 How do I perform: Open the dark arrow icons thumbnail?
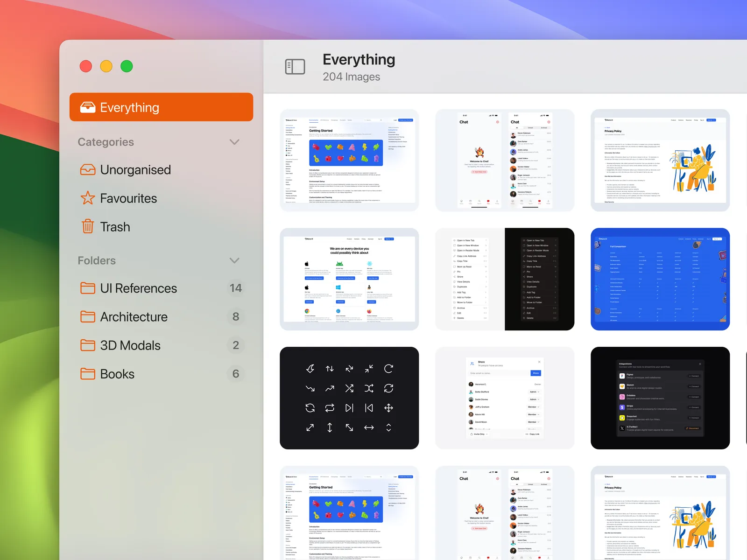coord(349,398)
